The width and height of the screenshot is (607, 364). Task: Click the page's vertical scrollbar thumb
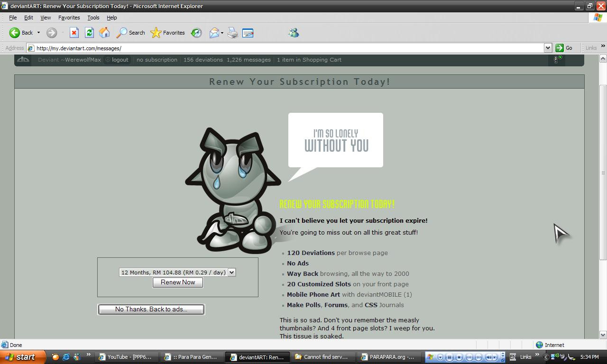603,172
